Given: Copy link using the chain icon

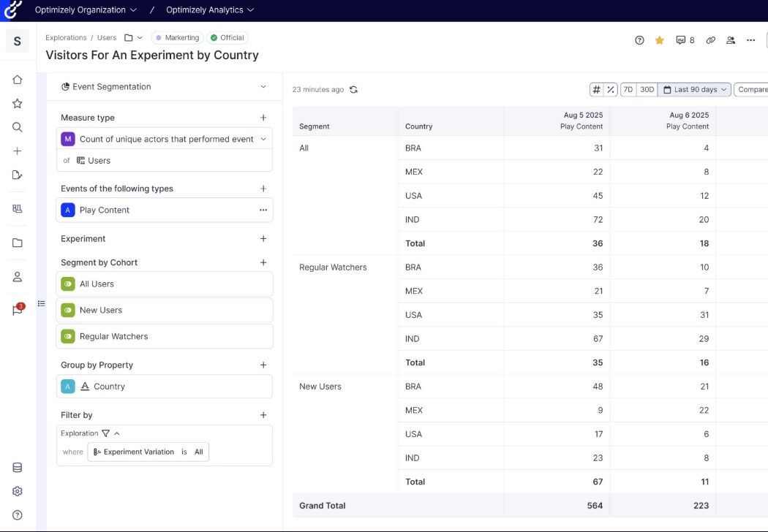Looking at the screenshot, I should [x=710, y=40].
